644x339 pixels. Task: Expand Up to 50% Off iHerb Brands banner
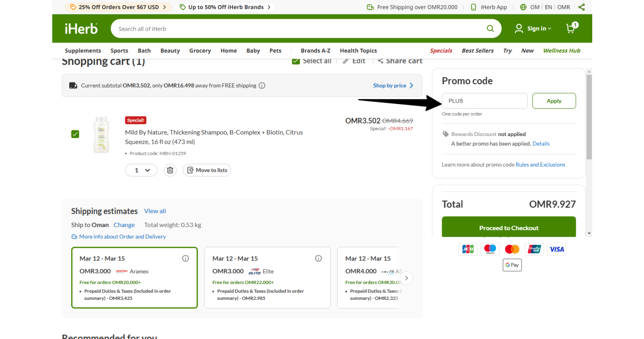(x=225, y=7)
